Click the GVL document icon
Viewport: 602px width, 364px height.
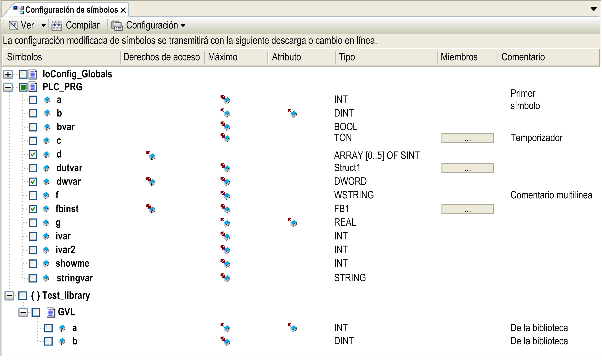click(x=51, y=312)
